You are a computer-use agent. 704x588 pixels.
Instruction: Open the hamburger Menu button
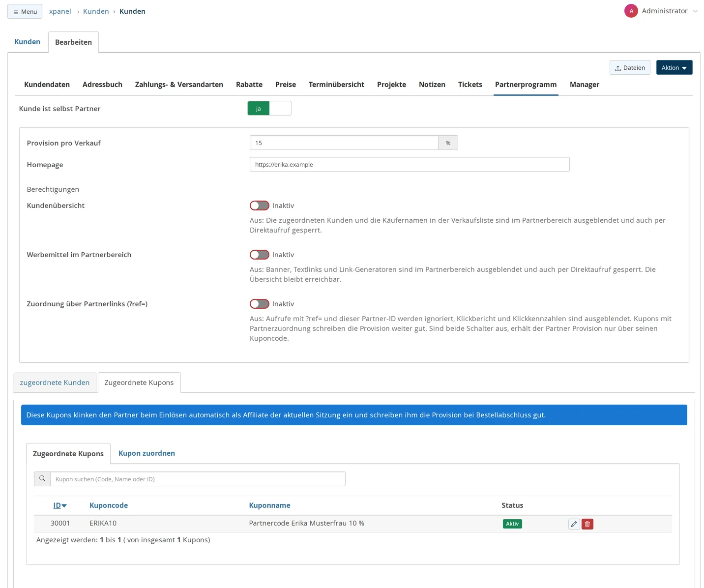click(x=25, y=11)
